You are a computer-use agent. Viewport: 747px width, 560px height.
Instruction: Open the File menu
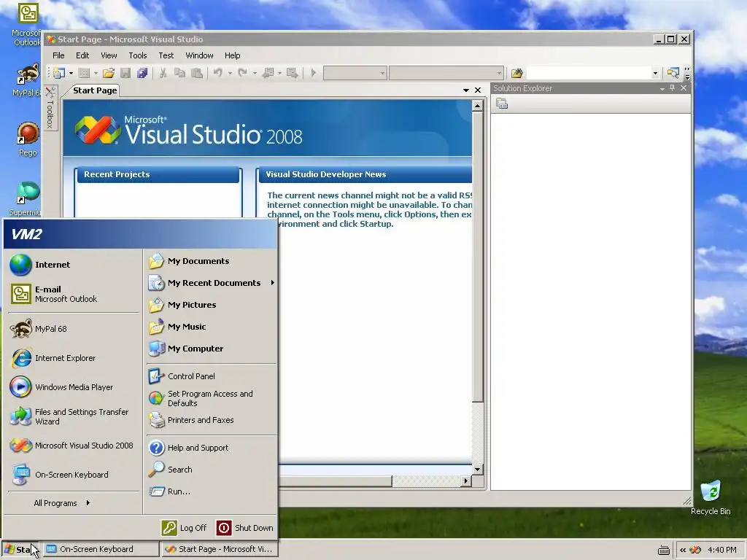[x=58, y=55]
